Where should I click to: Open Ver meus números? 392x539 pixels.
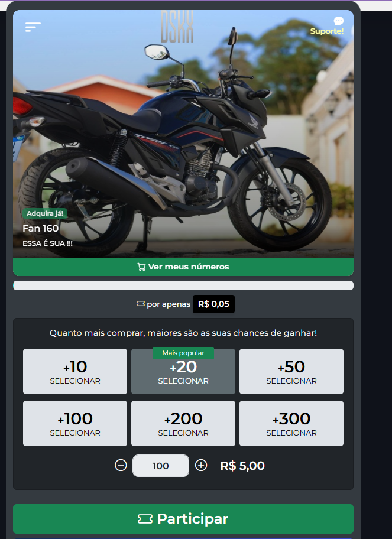point(183,267)
